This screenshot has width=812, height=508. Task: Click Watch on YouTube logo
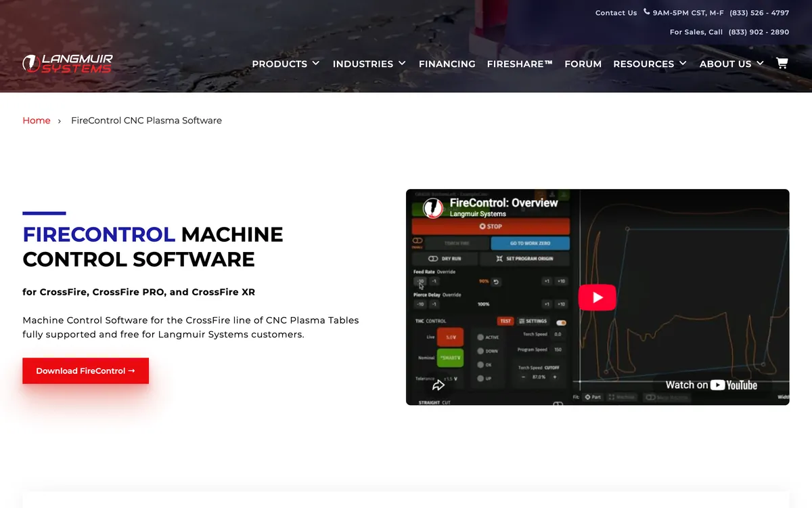tap(711, 385)
